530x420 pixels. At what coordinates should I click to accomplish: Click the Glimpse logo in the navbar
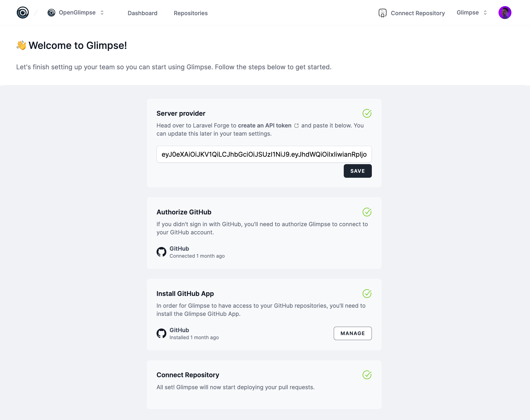tap(23, 12)
